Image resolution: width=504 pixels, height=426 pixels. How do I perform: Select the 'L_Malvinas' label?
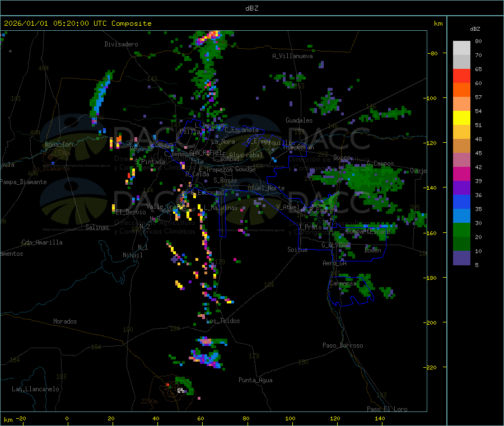click(221, 208)
